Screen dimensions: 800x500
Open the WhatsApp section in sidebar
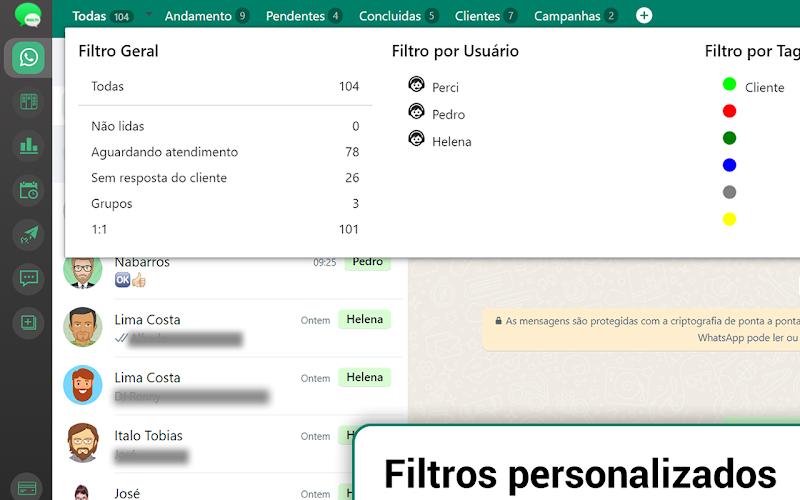point(29,57)
